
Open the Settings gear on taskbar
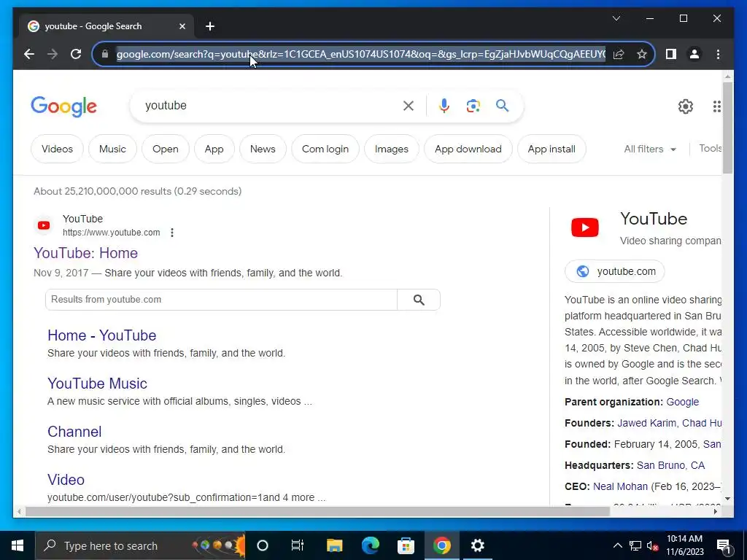[x=477, y=545]
